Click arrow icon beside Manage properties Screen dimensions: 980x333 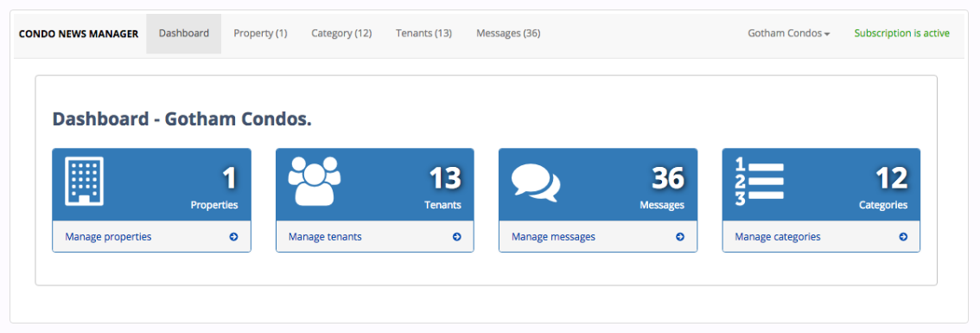coord(233,237)
